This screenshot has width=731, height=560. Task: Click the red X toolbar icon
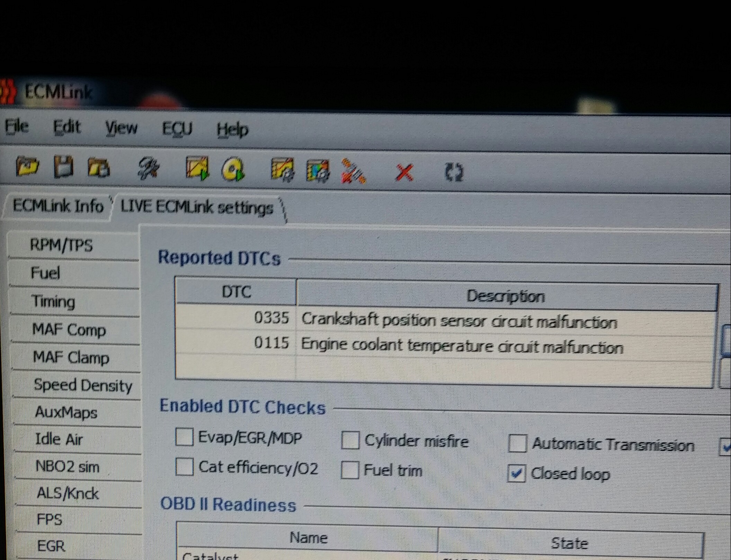[x=404, y=172]
